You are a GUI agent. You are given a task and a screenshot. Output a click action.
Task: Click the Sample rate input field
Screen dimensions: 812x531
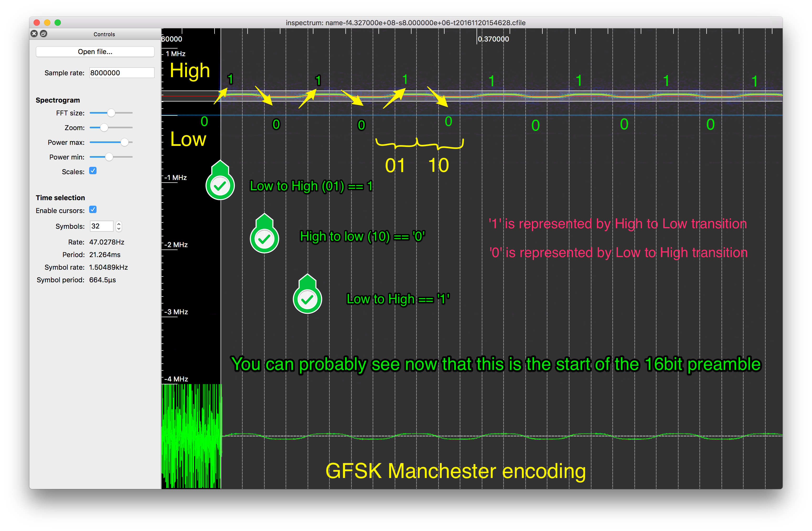pyautogui.click(x=121, y=73)
